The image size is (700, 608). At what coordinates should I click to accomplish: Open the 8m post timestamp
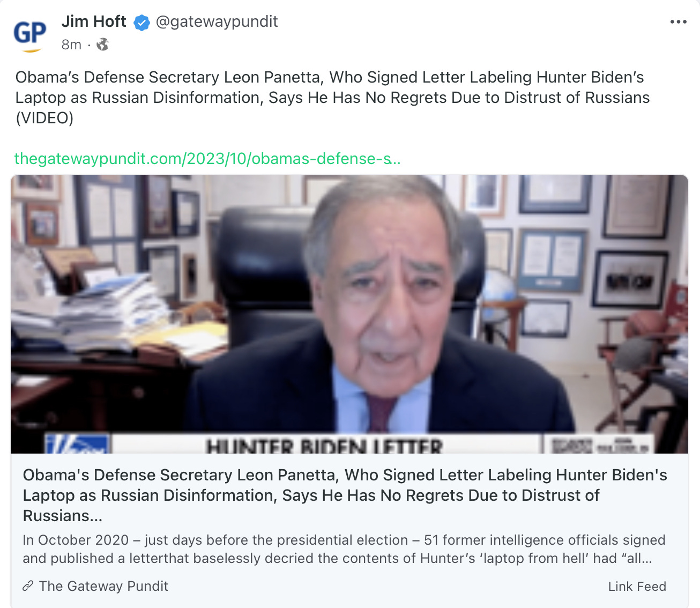coord(71,45)
